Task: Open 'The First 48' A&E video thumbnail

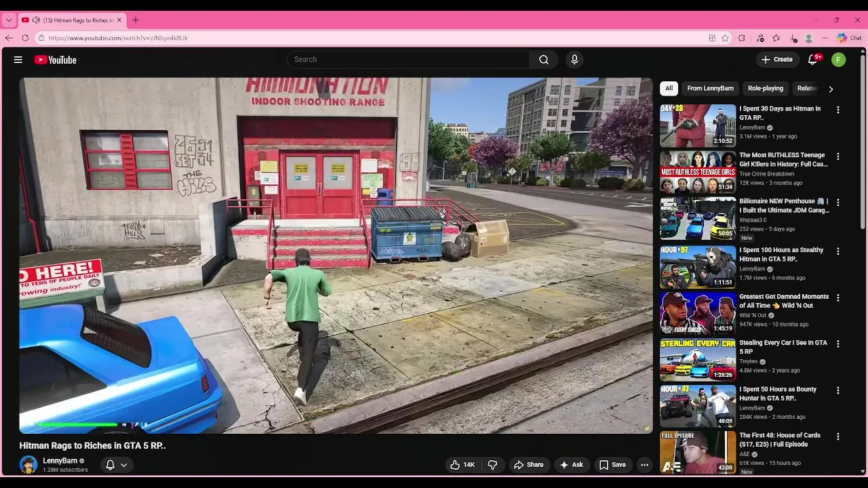Action: [698, 452]
